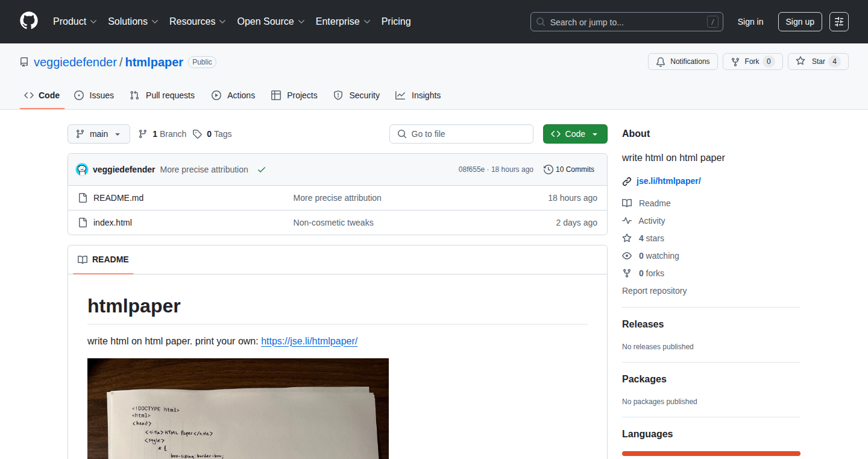
Task: Click the file icon next to README.md
Action: tap(83, 198)
